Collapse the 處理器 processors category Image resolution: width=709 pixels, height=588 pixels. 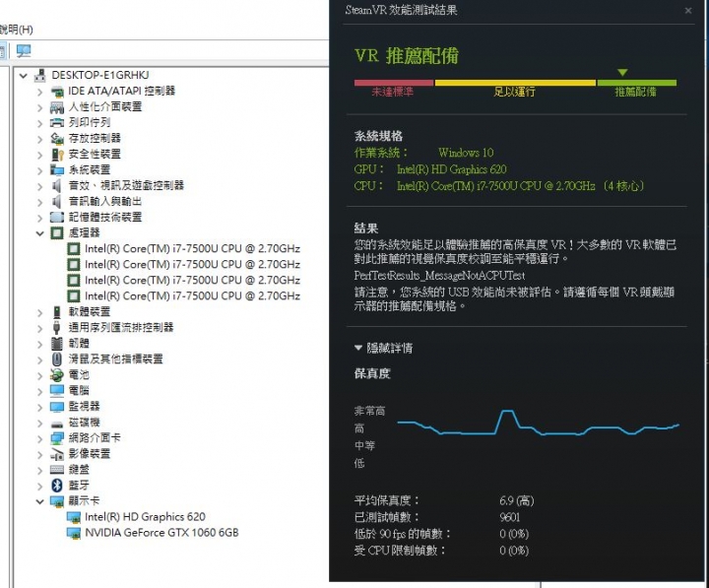tap(39, 233)
